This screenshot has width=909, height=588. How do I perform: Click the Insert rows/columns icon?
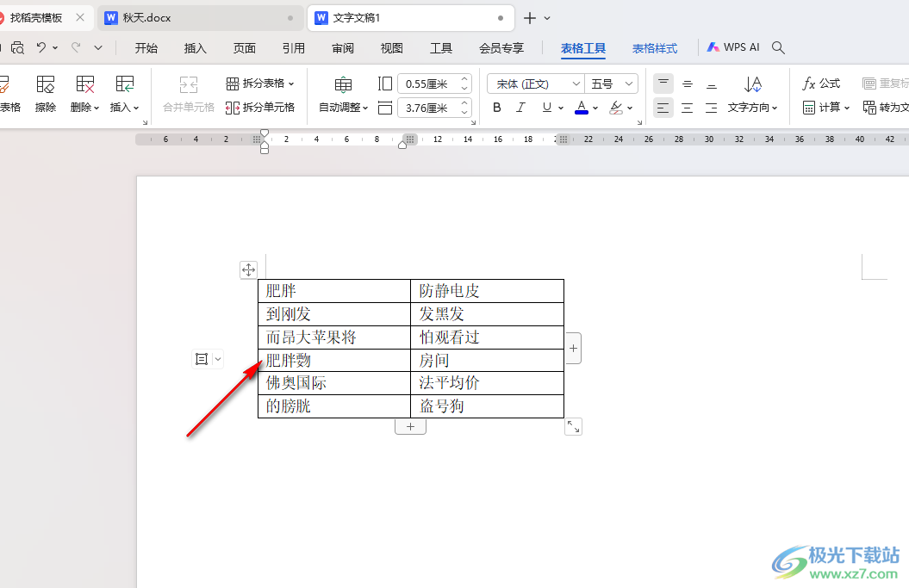(125, 85)
